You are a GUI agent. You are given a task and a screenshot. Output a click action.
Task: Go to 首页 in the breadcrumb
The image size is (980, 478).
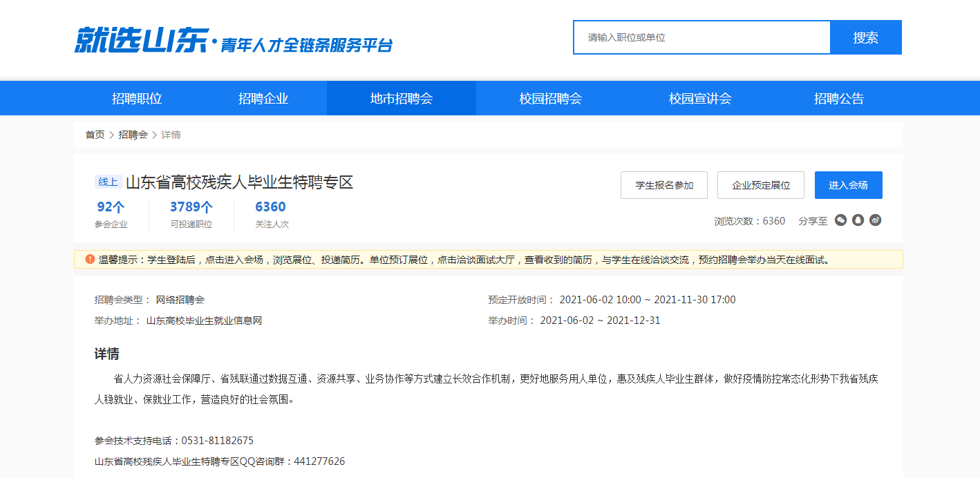(x=95, y=135)
